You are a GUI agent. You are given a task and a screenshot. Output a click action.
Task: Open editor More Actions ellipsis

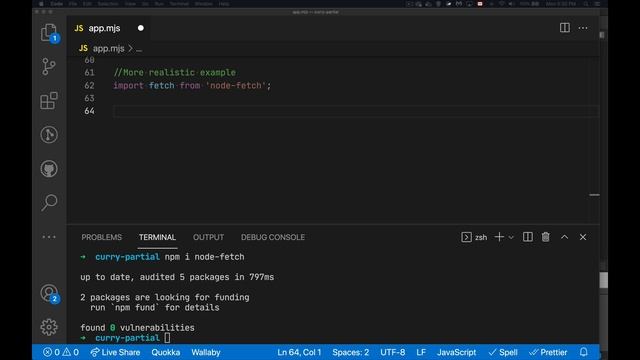tap(583, 28)
